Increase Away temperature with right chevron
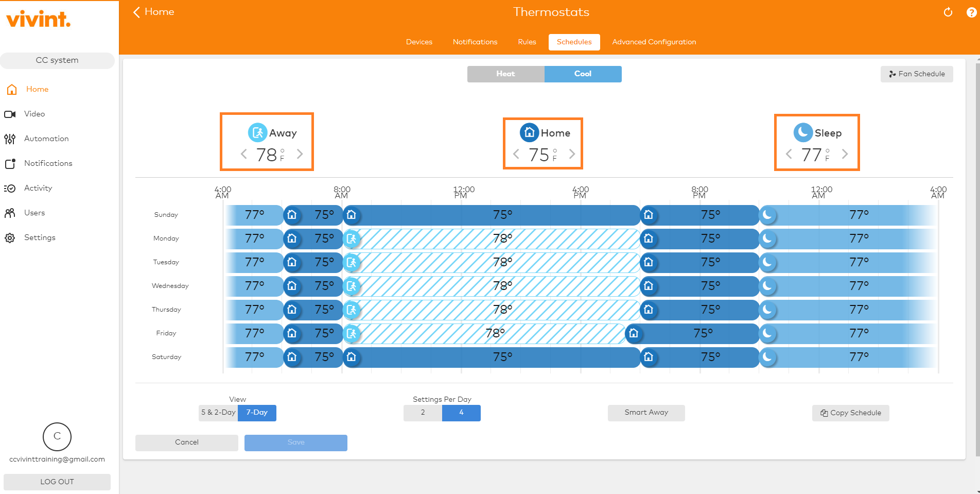The height and width of the screenshot is (494, 980). pos(300,154)
